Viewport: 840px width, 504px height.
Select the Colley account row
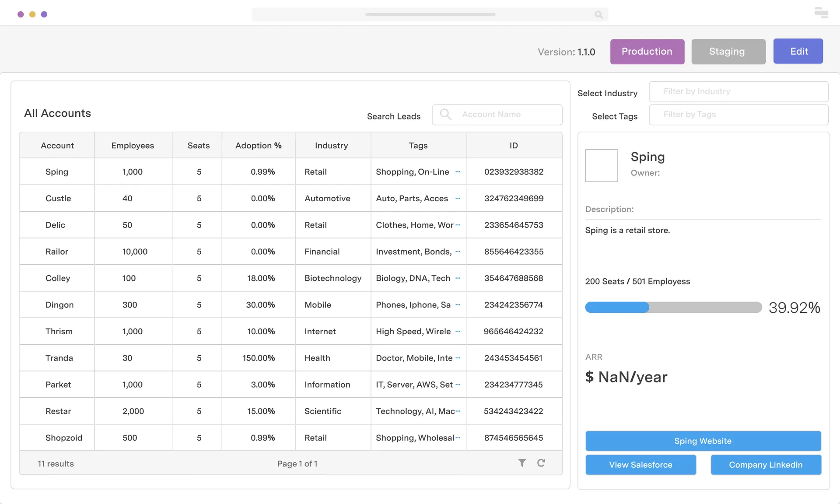[x=290, y=278]
